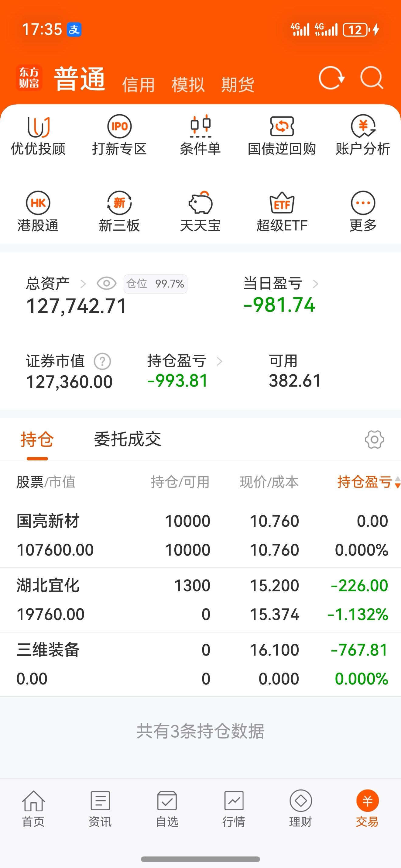Screen dimensions: 401x868
Task: Open 国债逆回购 icon
Action: click(282, 127)
